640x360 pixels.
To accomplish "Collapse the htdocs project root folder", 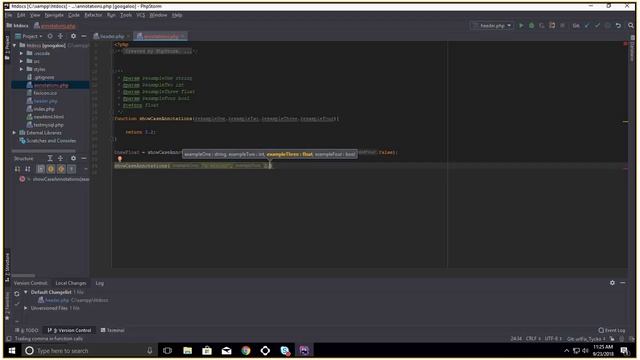I will (x=15, y=45).
